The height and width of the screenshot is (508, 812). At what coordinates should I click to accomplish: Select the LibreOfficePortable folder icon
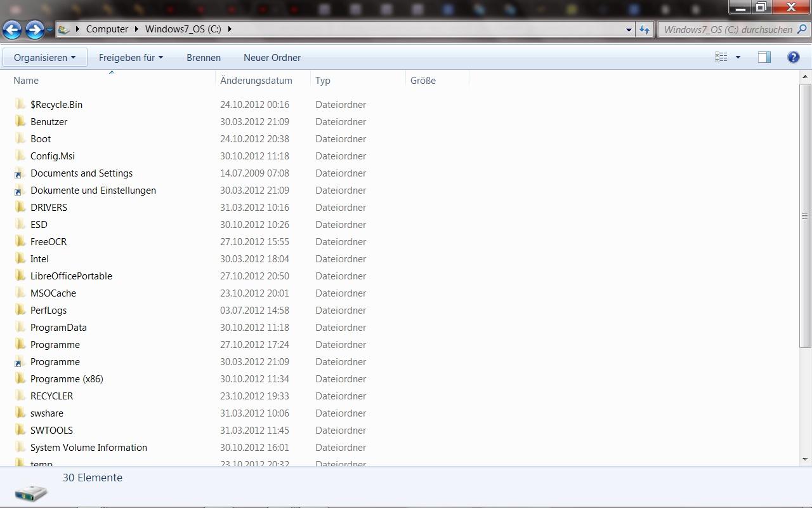20,276
